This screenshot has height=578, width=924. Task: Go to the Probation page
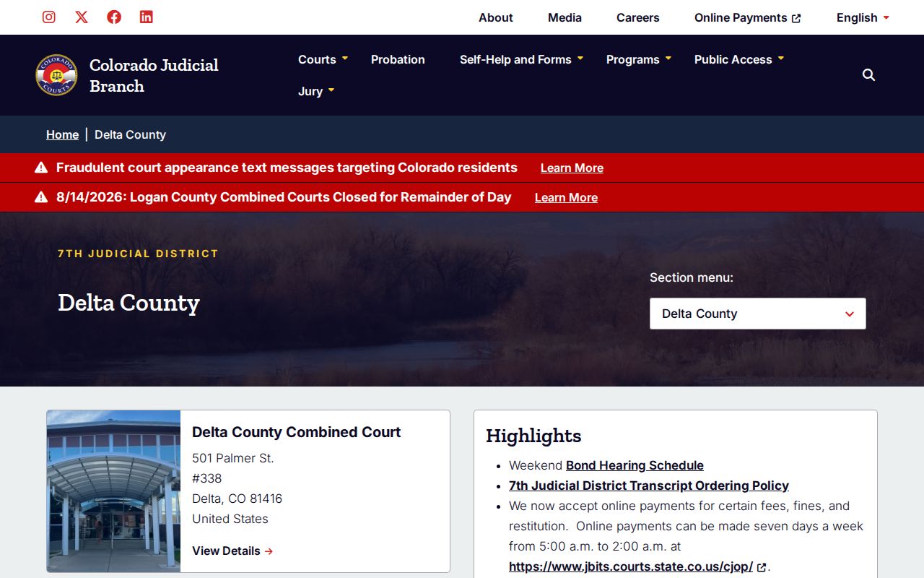398,59
